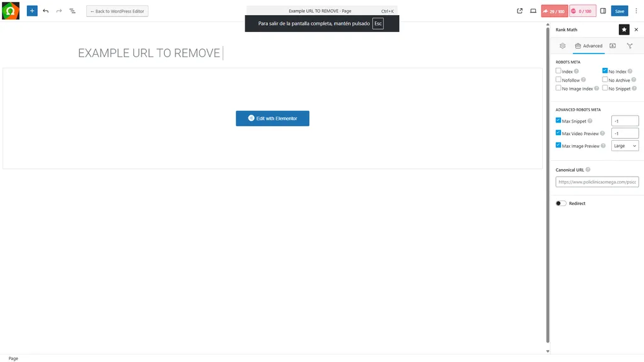The height and width of the screenshot is (362, 644).
Task: Click the Esc key hint in fullscreen notice
Action: (x=378, y=23)
